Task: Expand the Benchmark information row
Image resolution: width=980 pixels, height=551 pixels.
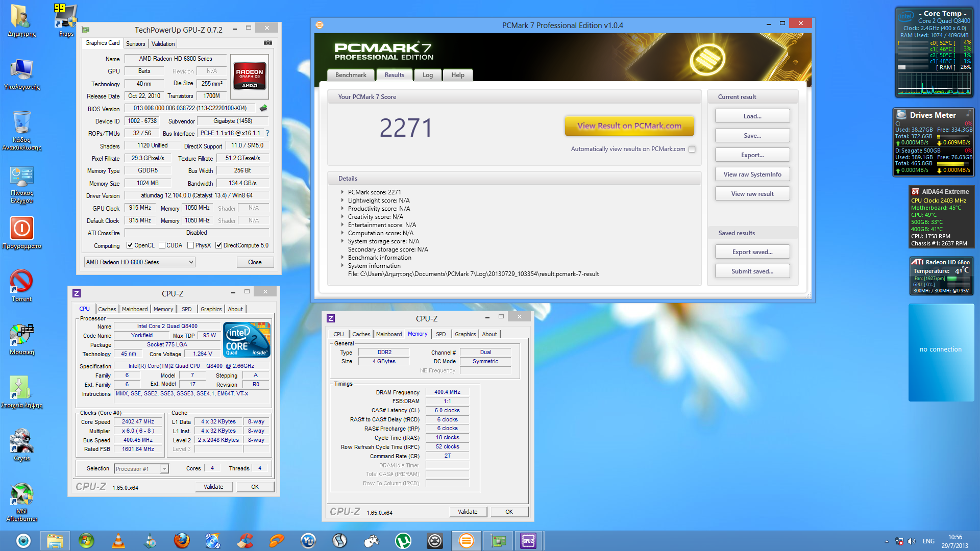Action: [x=342, y=258]
